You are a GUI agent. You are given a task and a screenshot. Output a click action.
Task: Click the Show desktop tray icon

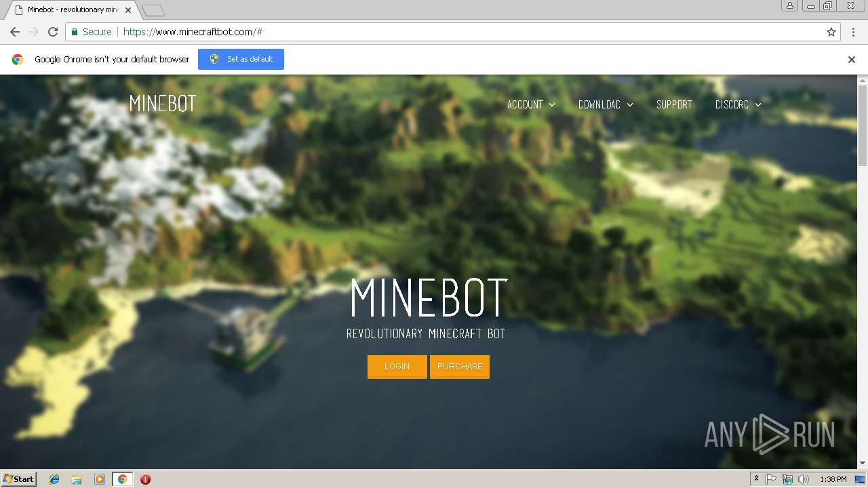point(860,479)
